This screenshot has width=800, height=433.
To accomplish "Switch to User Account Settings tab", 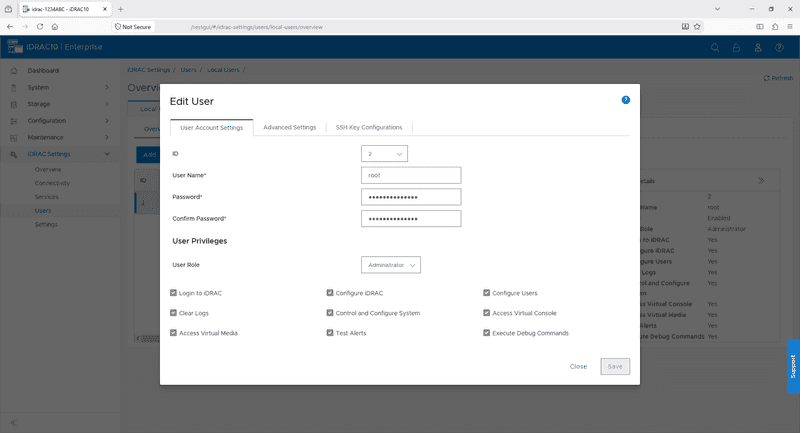I will click(x=211, y=128).
